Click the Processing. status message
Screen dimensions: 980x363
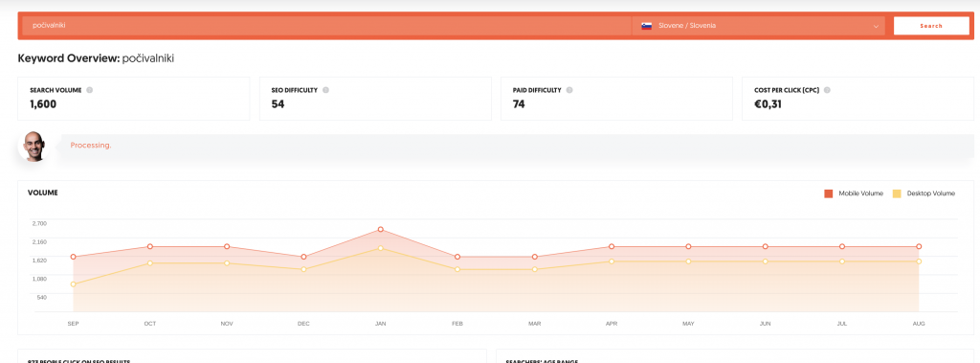tap(91, 146)
